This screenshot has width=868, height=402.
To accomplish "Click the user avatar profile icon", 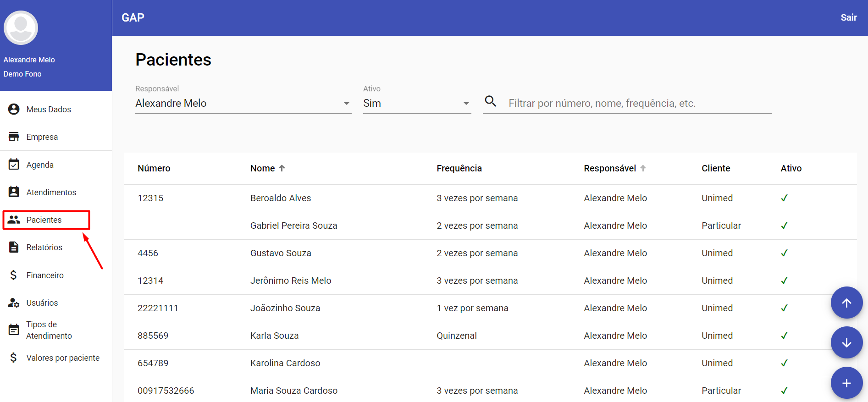I will point(21,28).
